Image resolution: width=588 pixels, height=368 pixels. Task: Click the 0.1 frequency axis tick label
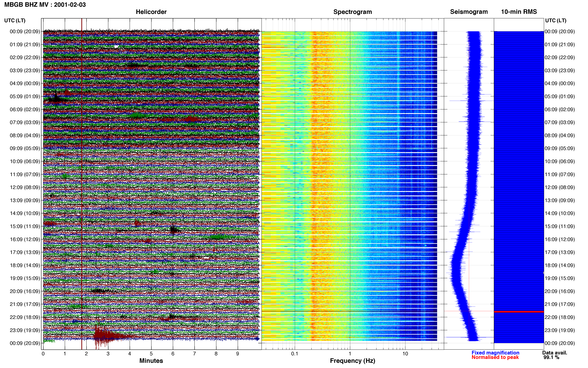[x=295, y=354]
